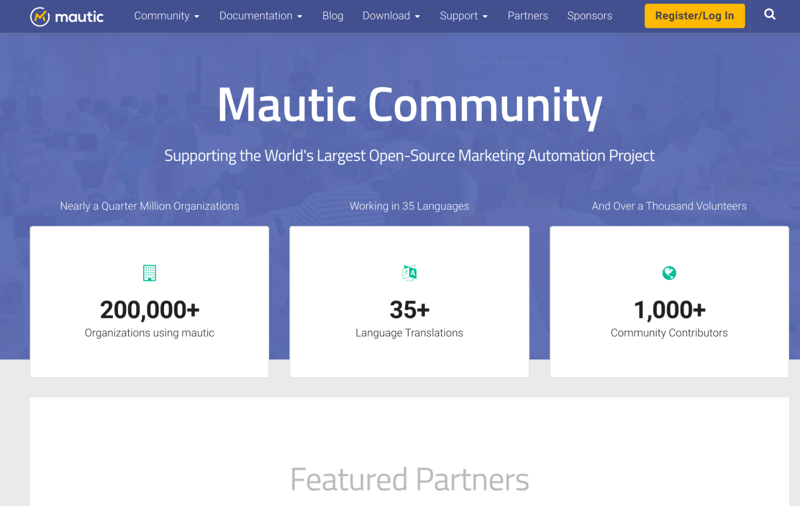Go to the Sponsors page
The height and width of the screenshot is (506, 800).
pos(589,16)
